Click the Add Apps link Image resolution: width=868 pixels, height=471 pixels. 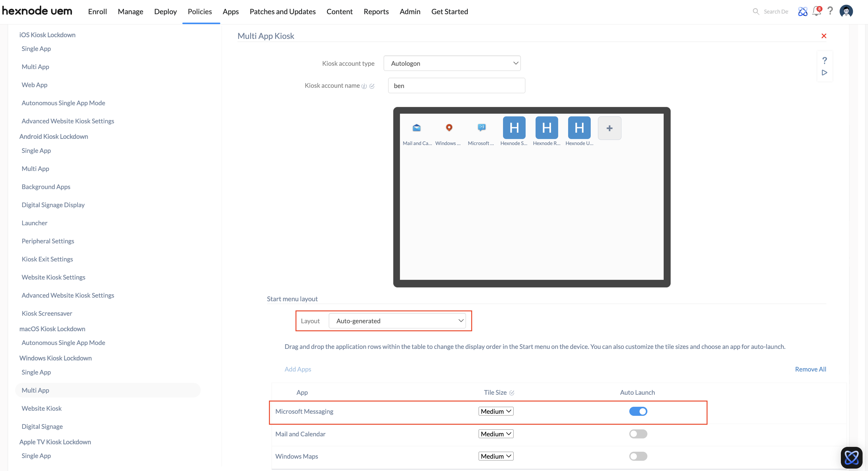[297, 369]
